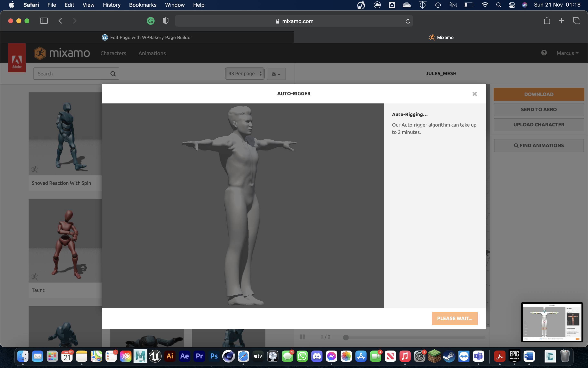The image size is (588, 368).
Task: Click the Wi-Fi status icon
Action: click(x=485, y=5)
